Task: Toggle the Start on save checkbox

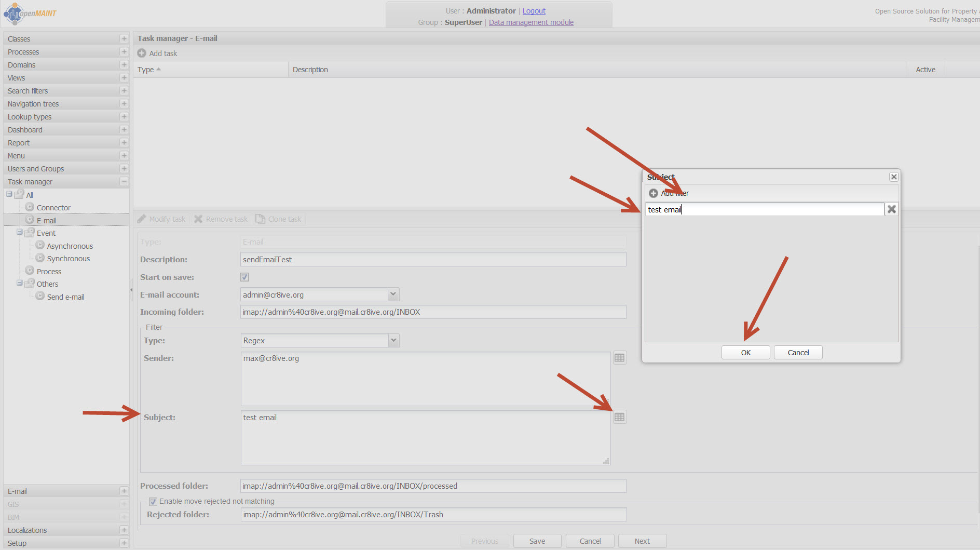Action: coord(245,277)
